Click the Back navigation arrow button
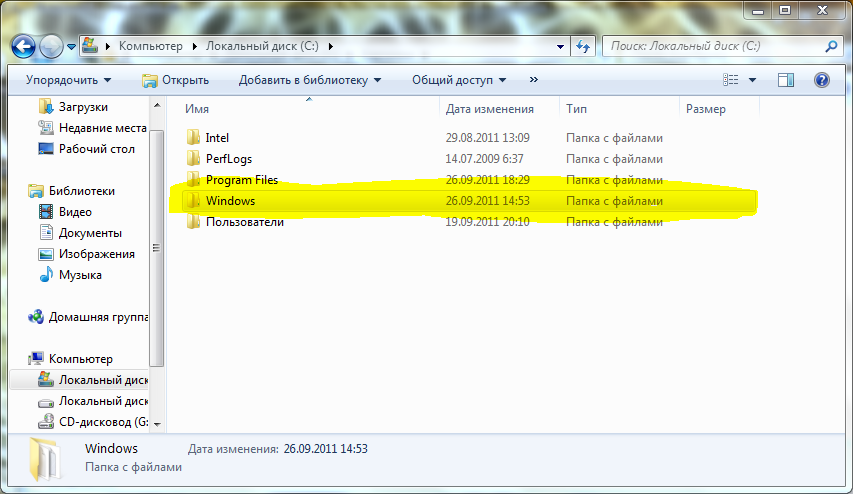853x494 pixels. 25,46
